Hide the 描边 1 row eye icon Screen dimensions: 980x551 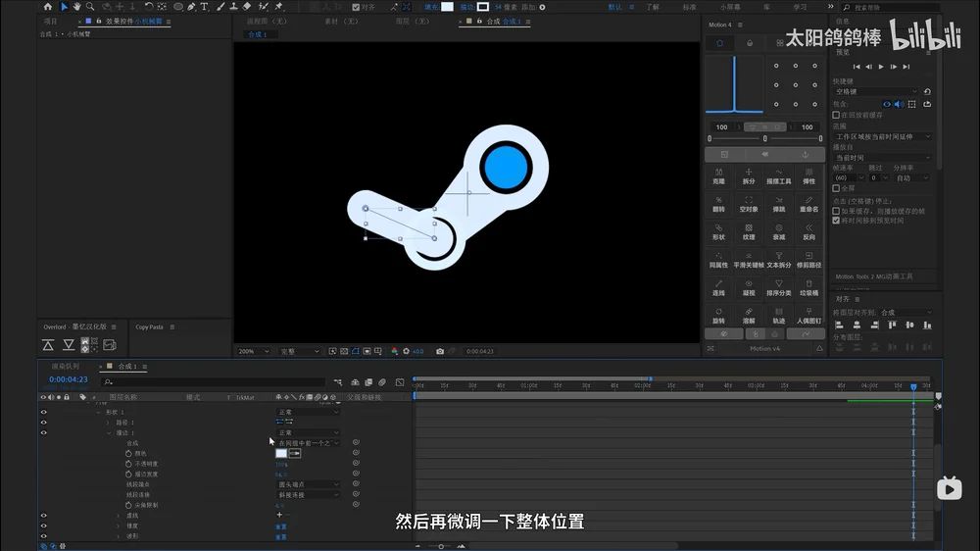point(44,432)
